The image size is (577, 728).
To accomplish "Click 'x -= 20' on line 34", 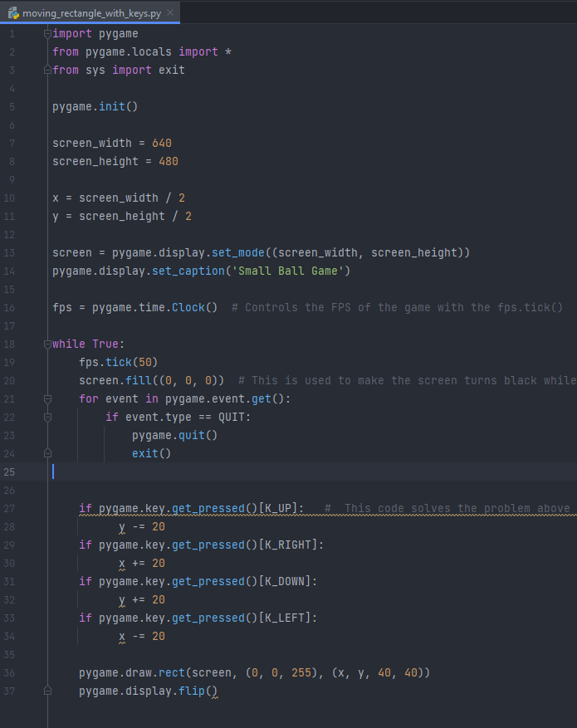I will pos(142,636).
